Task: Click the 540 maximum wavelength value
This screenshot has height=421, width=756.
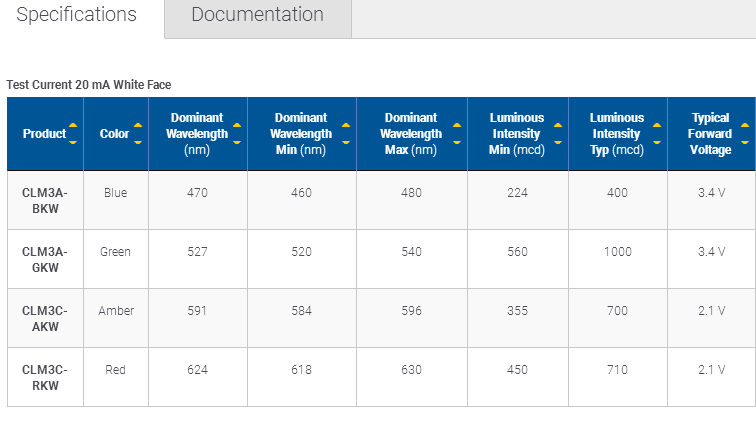Action: pos(411,252)
